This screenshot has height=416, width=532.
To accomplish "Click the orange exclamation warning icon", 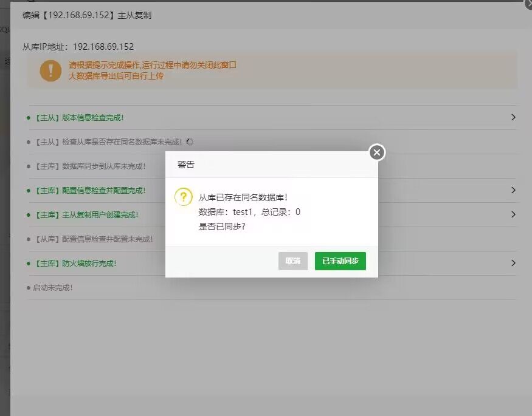I will [x=50, y=71].
